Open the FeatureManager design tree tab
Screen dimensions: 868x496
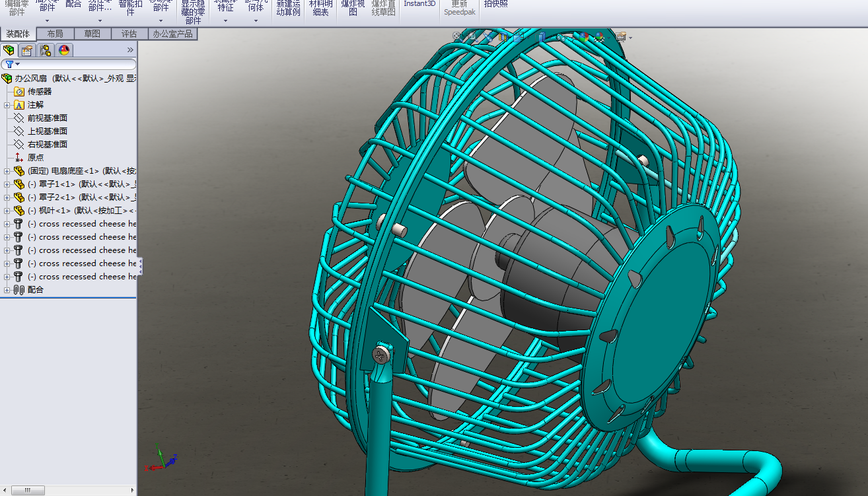point(9,50)
